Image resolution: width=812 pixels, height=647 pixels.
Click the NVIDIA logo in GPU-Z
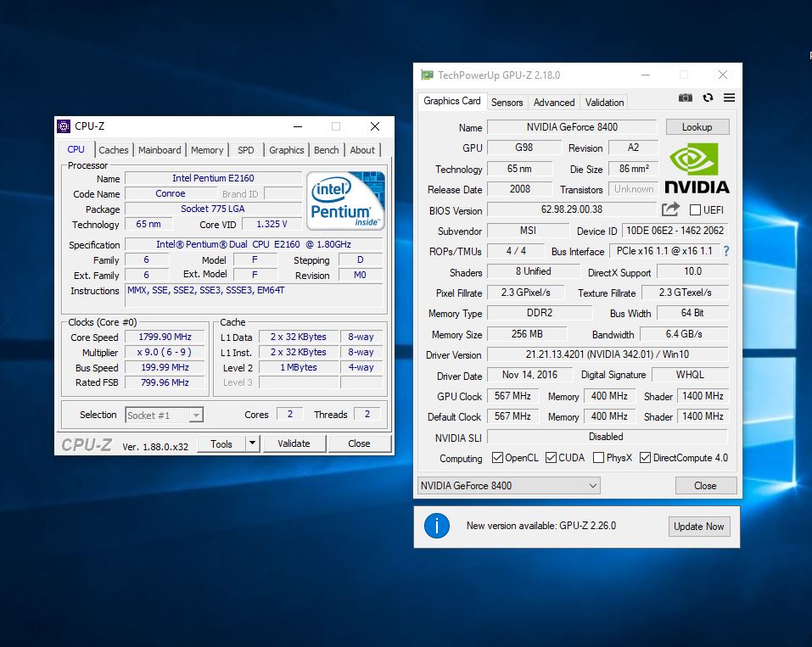tap(697, 168)
